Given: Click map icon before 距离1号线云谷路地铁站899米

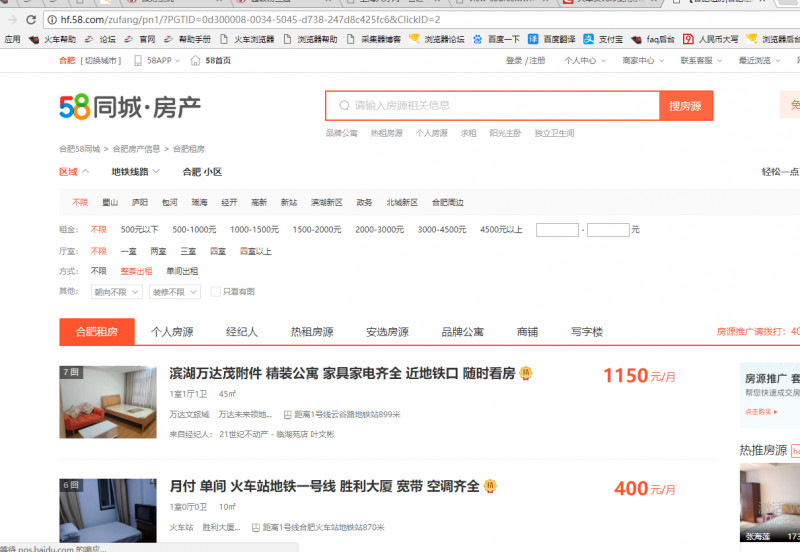Looking at the screenshot, I should (287, 415).
